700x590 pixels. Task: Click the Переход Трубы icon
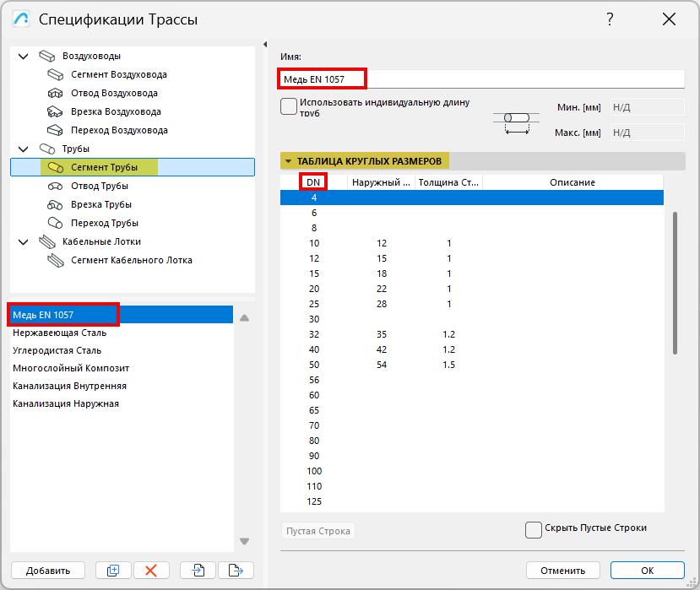tap(56, 223)
